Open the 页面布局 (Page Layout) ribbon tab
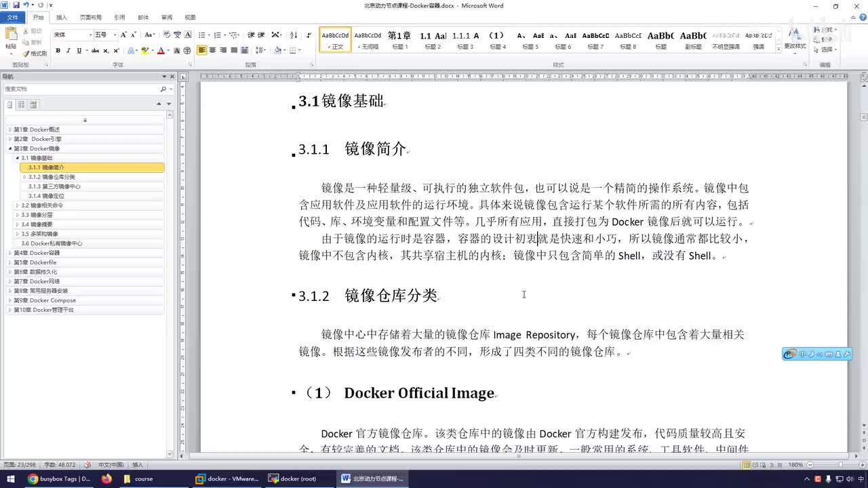The height and width of the screenshot is (488, 868). [91, 18]
